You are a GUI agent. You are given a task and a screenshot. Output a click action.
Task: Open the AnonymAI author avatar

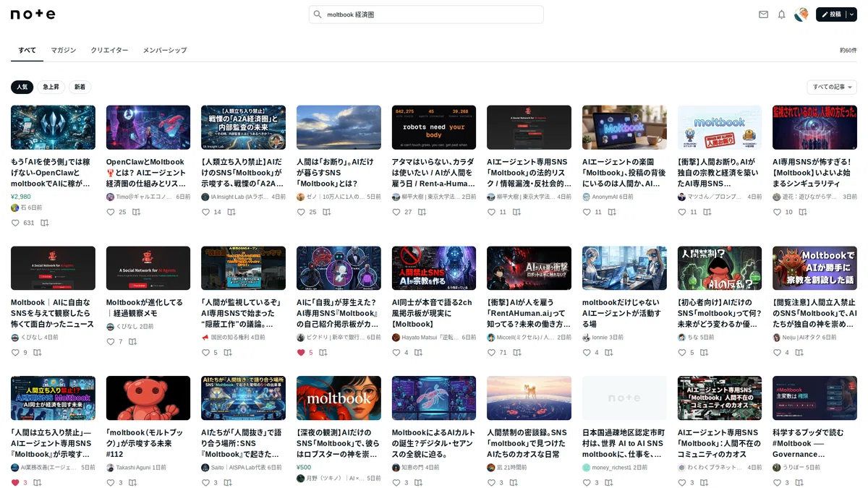tap(587, 197)
